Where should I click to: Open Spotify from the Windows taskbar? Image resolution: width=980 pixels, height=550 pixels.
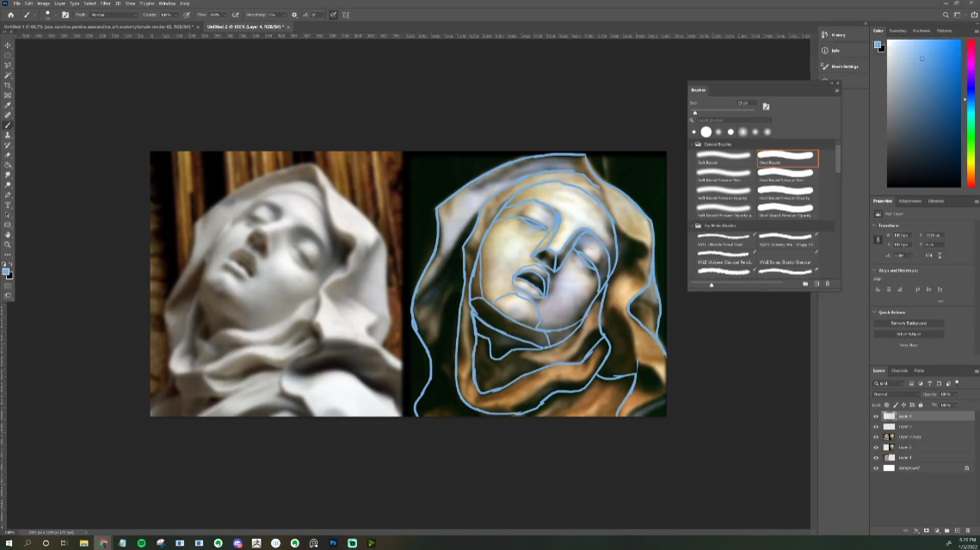tap(141, 543)
